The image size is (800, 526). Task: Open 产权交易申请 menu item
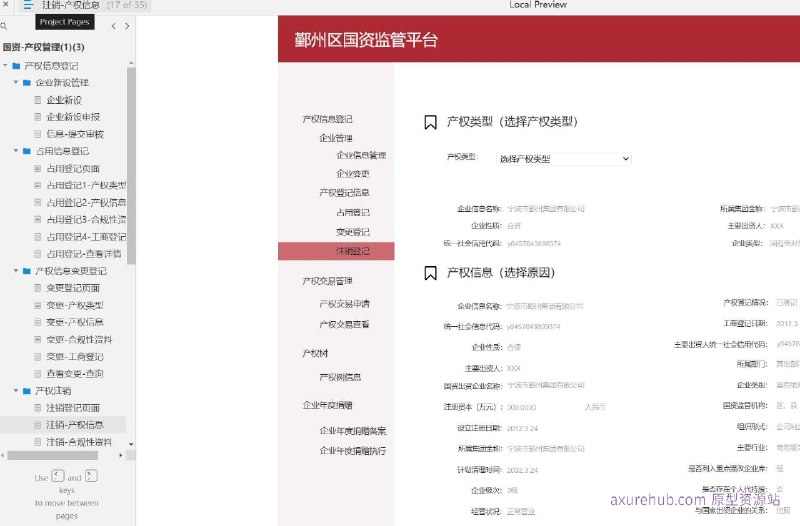(344, 304)
